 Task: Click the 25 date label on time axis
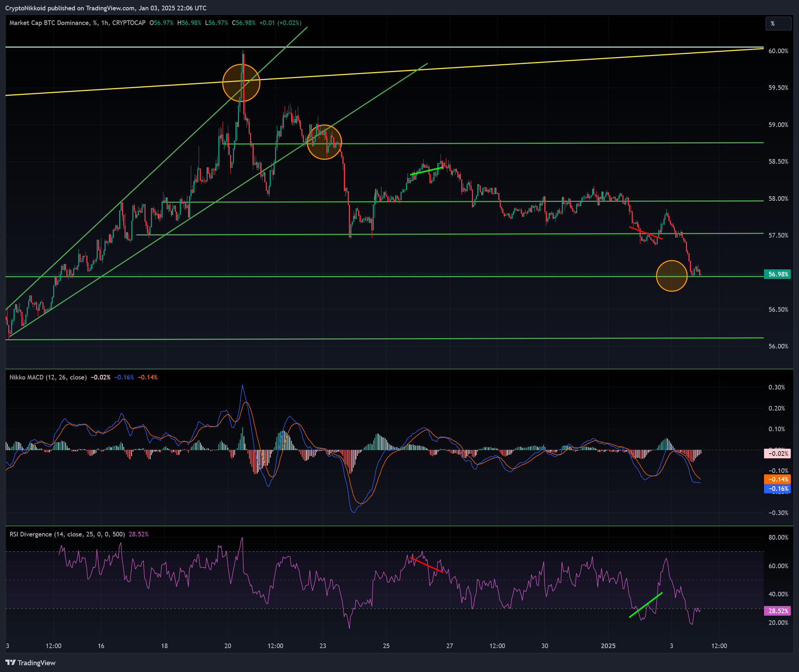coord(386,646)
